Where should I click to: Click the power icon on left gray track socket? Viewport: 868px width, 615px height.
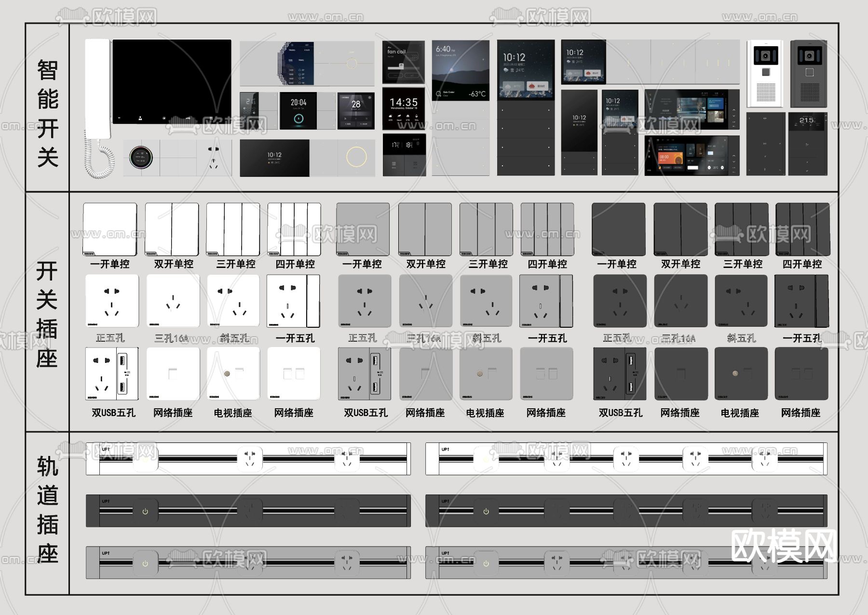(x=145, y=563)
